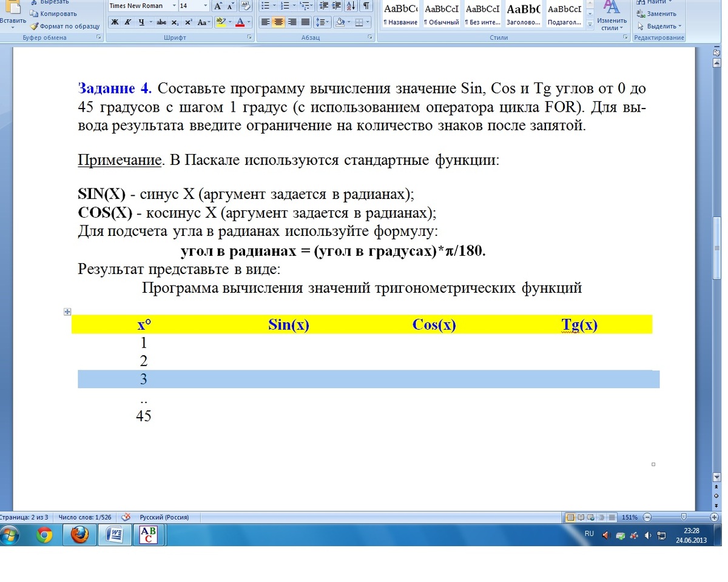Click the word count Число слов
The width and height of the screenshot is (728, 582).
click(85, 517)
